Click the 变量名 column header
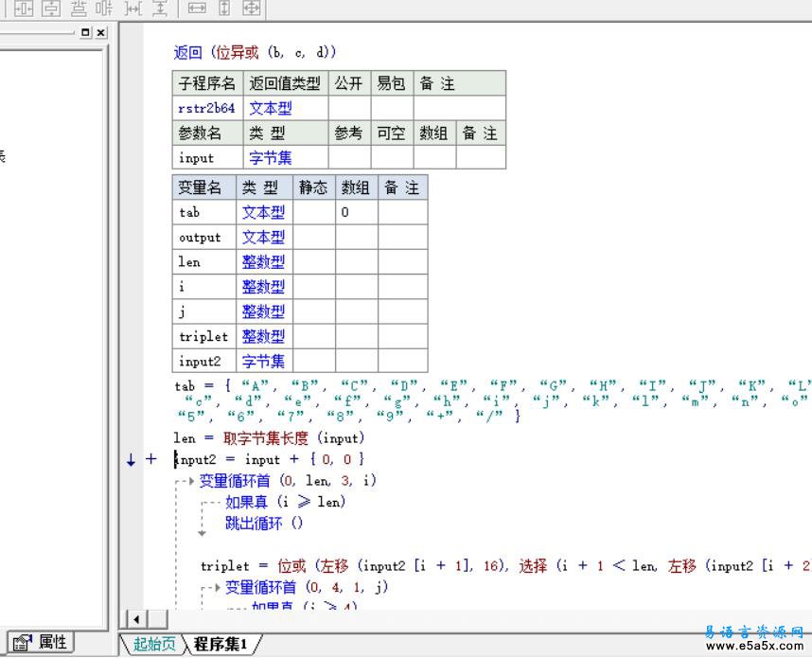 [x=204, y=187]
